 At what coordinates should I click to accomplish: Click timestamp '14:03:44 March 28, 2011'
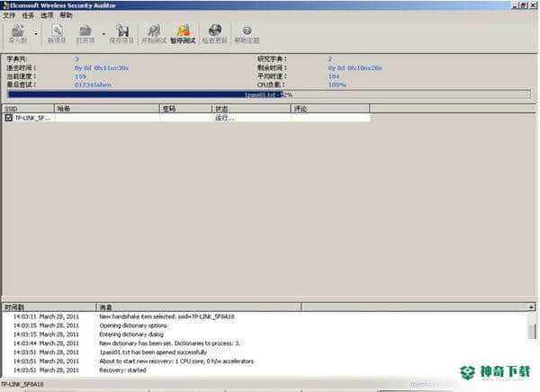point(46,343)
